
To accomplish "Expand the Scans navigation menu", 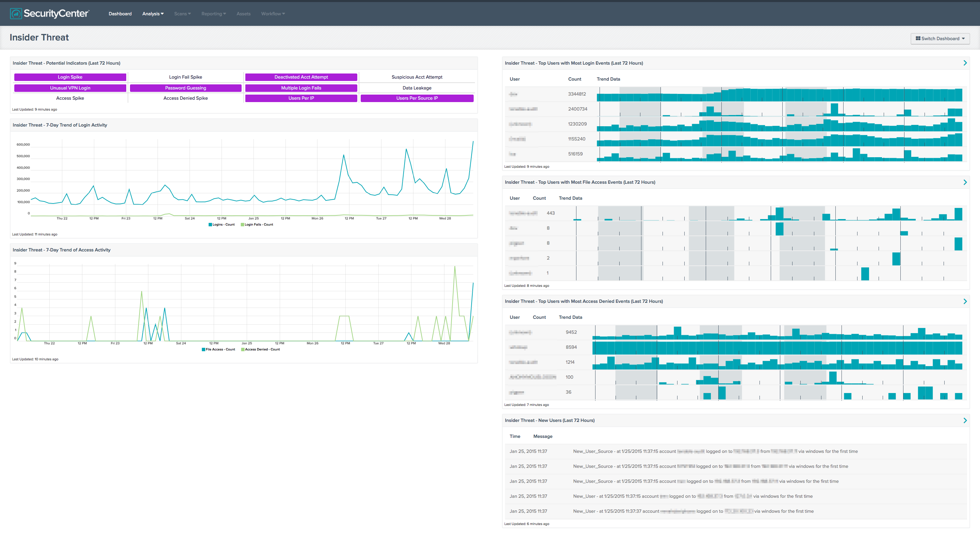I will coord(183,13).
